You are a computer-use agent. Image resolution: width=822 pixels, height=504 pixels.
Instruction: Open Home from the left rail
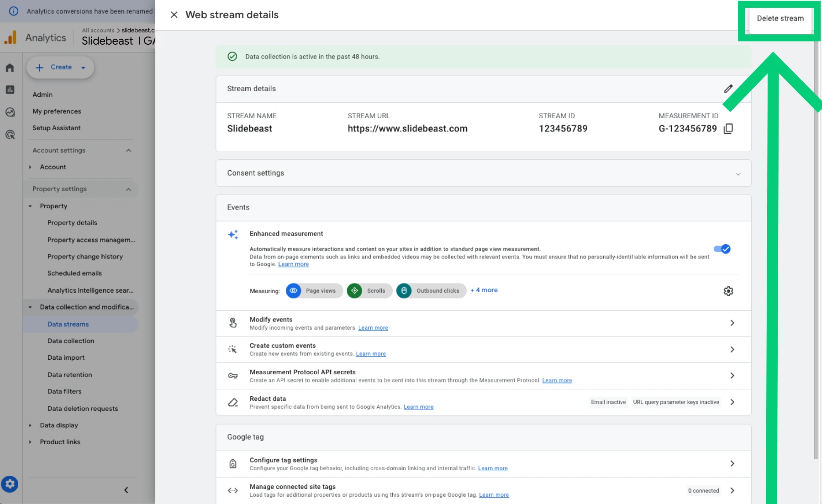(x=10, y=68)
